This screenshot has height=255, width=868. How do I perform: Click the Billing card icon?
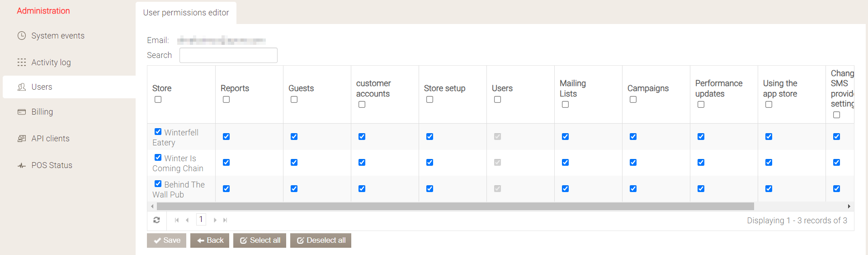point(22,112)
